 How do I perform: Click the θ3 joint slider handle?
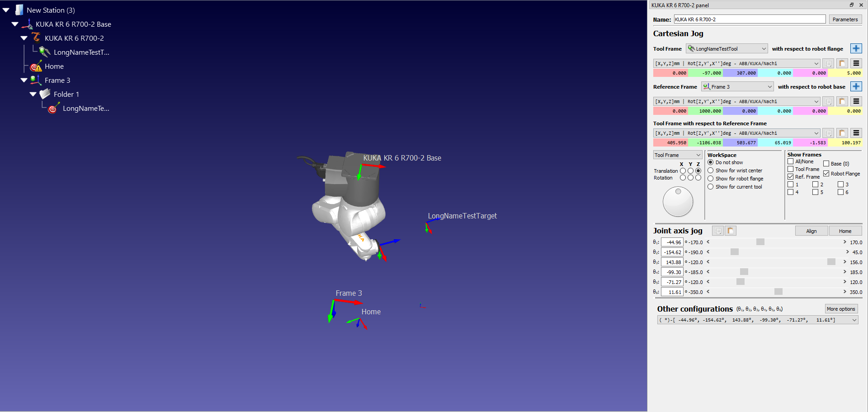tap(831, 262)
